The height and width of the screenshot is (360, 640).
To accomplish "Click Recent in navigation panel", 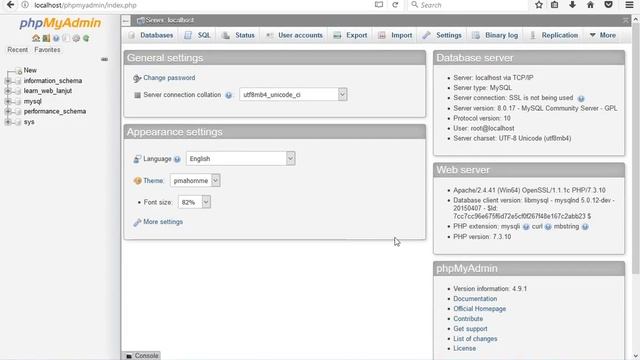I will click(18, 50).
